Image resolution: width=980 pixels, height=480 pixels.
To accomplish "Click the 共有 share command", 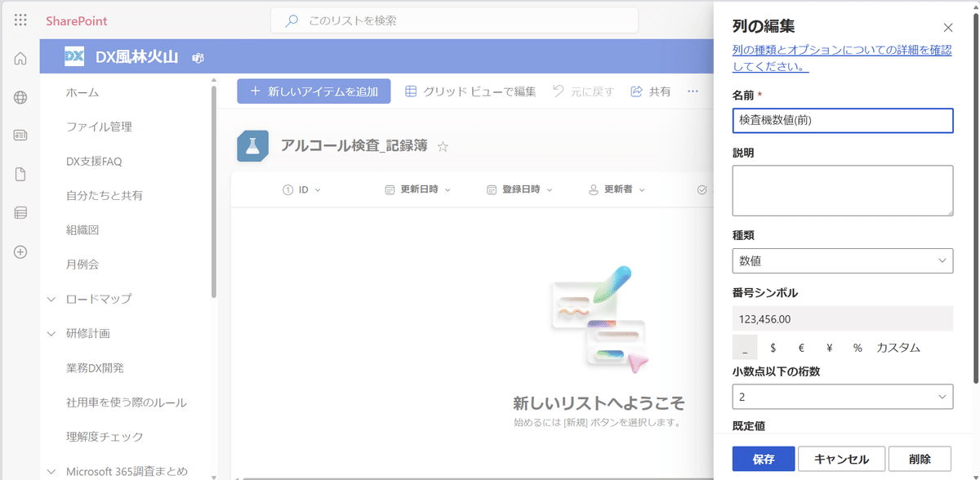I will (x=651, y=91).
